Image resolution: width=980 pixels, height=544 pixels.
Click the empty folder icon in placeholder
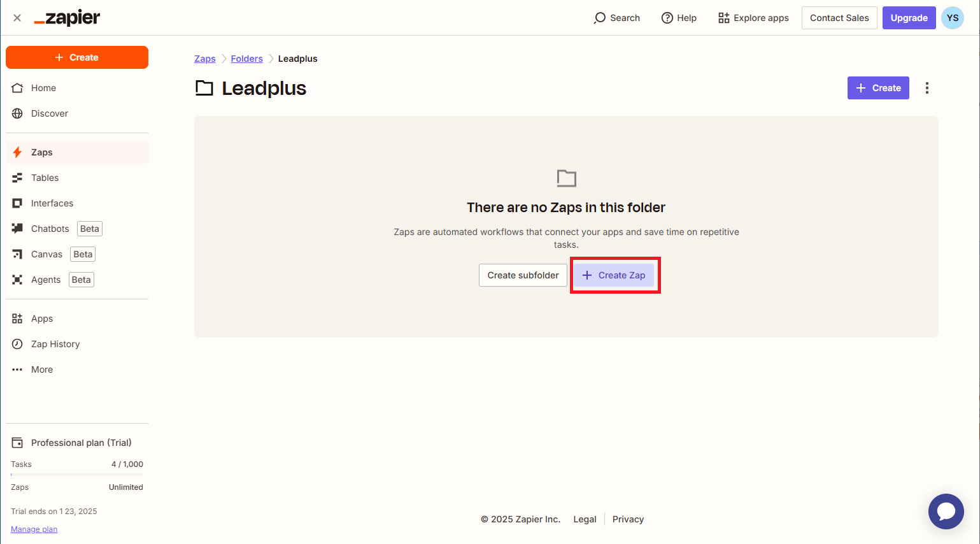coord(566,178)
